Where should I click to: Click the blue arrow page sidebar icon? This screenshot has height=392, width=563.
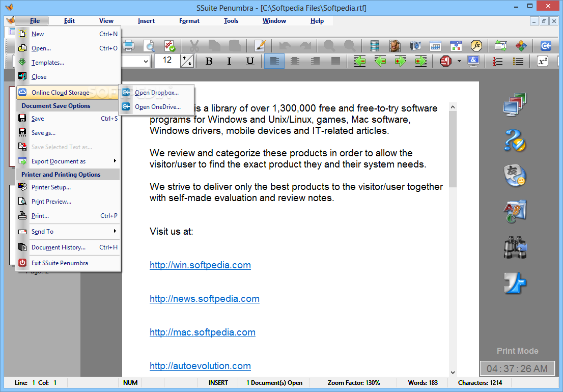[x=515, y=283]
